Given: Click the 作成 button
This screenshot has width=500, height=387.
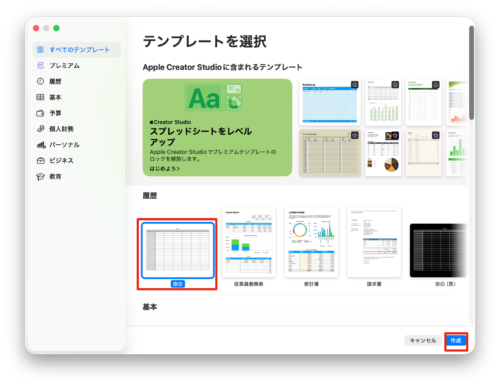Looking at the screenshot, I should (456, 341).
